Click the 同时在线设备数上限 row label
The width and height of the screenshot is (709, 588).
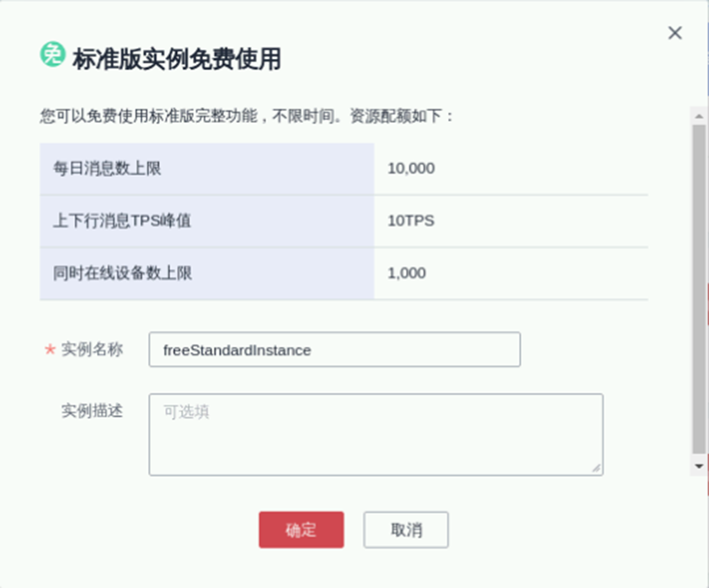[x=123, y=273]
